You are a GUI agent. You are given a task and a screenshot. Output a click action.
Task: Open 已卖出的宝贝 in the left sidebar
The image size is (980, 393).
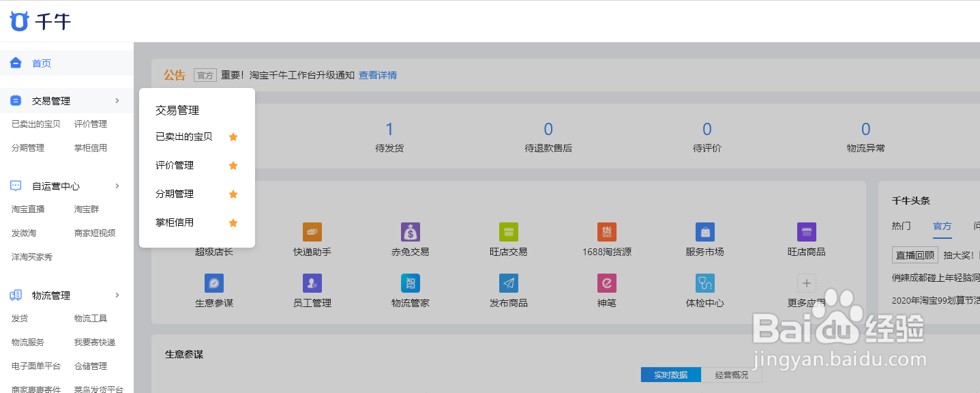pos(36,124)
